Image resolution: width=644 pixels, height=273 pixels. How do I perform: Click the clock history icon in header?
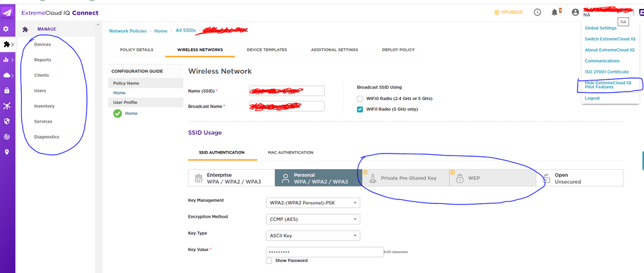(537, 12)
